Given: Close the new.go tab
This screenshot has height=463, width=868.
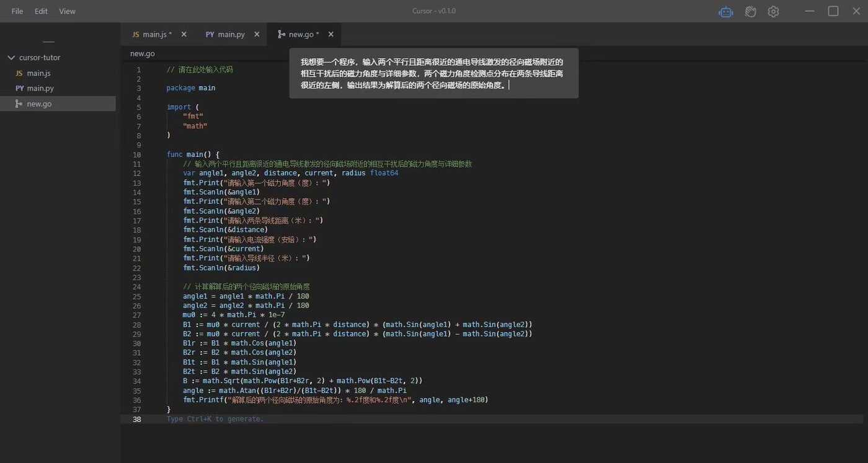Looking at the screenshot, I should point(331,34).
